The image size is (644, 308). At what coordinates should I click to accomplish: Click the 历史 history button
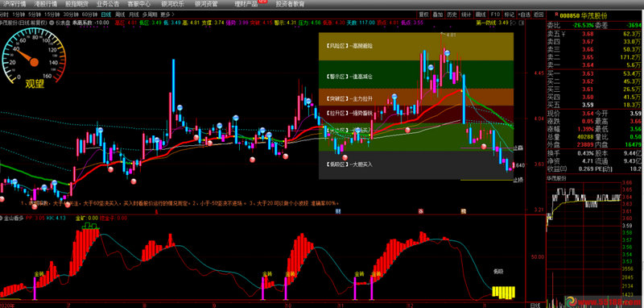point(452,14)
